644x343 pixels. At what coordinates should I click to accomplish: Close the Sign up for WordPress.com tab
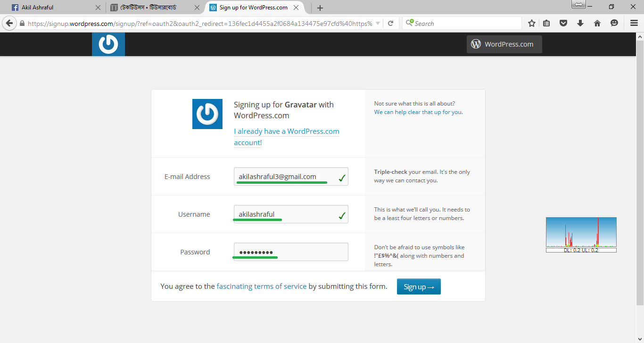[x=296, y=8]
